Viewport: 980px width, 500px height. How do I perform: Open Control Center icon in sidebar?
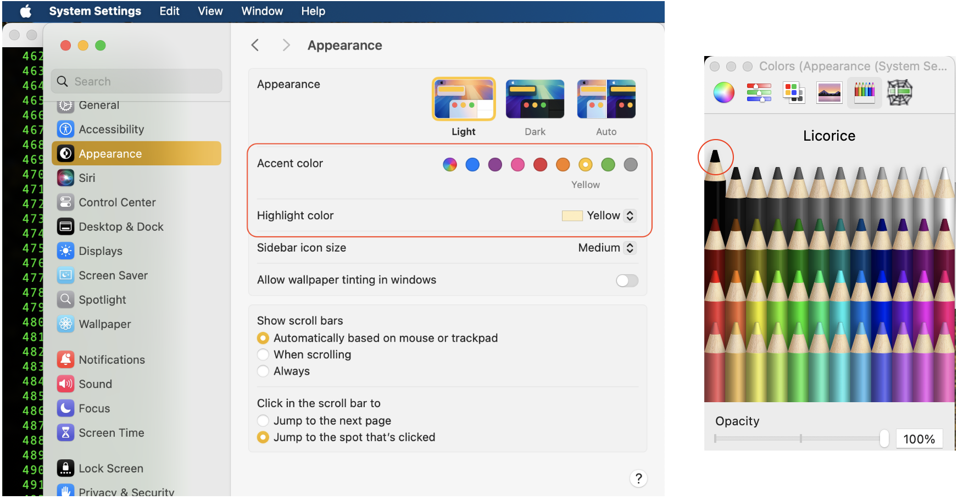point(66,202)
